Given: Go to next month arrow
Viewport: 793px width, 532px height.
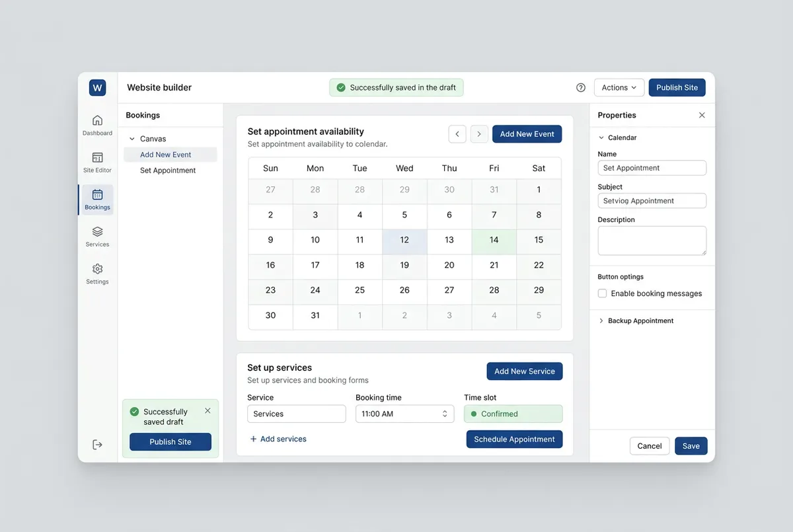Looking at the screenshot, I should point(479,134).
